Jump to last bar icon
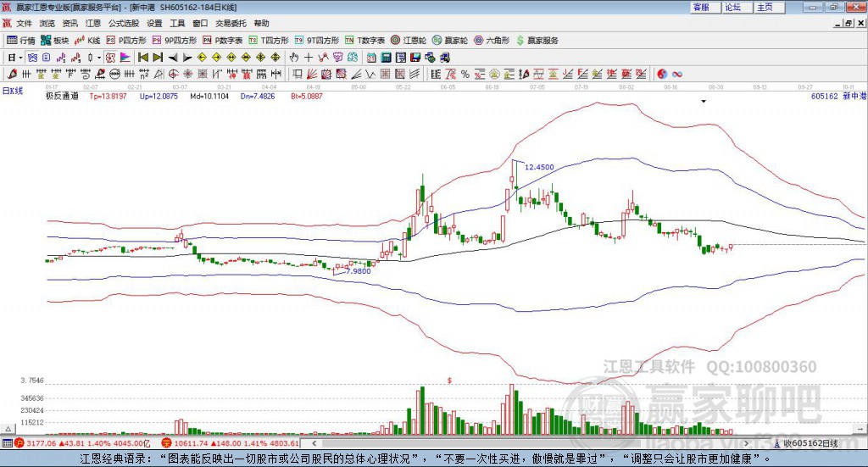This screenshot has width=868, height=467. click(158, 58)
